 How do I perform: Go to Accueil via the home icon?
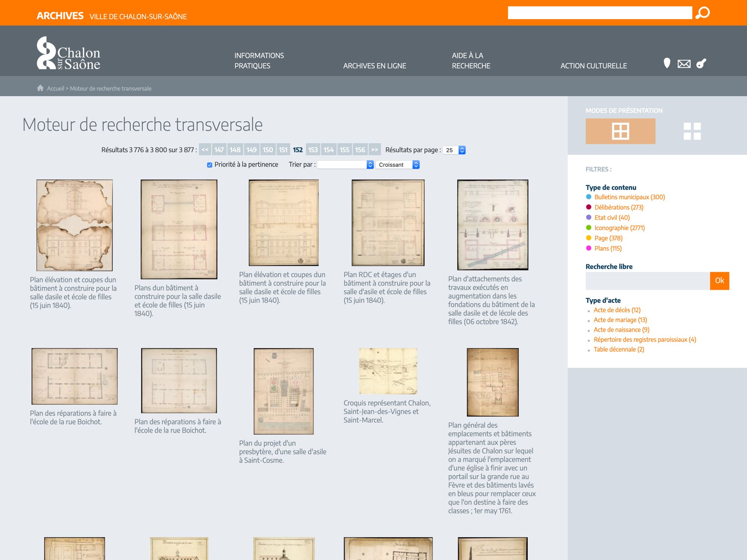point(40,88)
